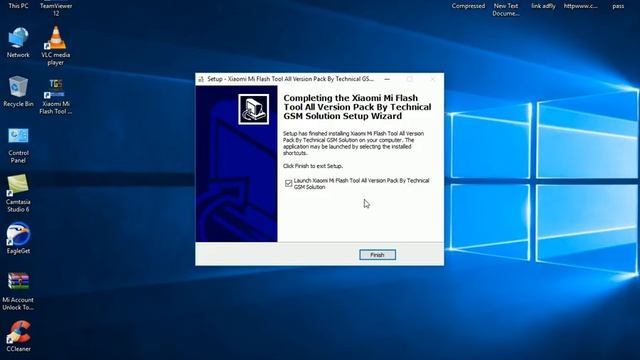Open the TeamViewer 12 desktop shortcut
Image resolution: width=640 pixels, height=360 pixels.
(x=56, y=9)
